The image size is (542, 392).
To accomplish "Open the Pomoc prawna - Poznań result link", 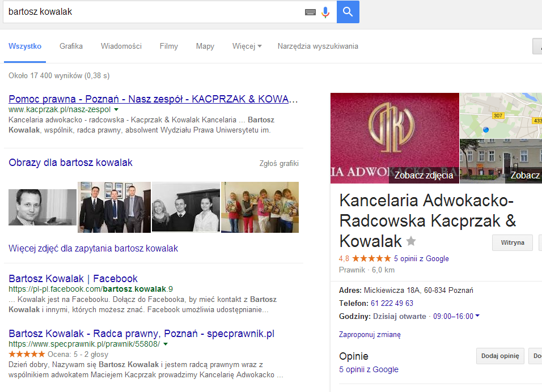I will point(153,99).
